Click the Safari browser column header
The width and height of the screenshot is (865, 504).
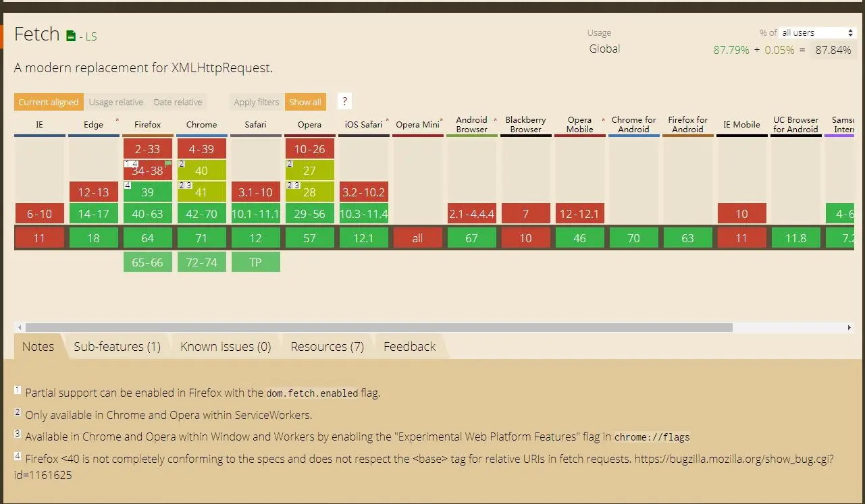point(255,125)
